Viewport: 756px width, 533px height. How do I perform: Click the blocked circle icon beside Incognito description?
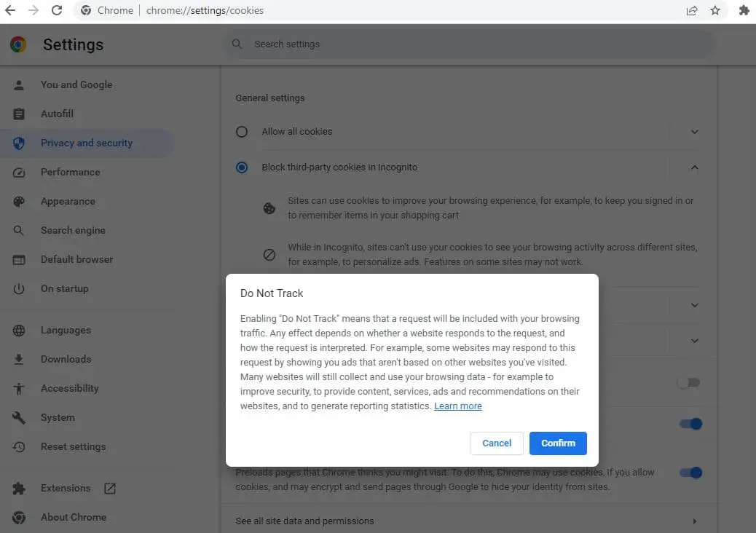269,254
